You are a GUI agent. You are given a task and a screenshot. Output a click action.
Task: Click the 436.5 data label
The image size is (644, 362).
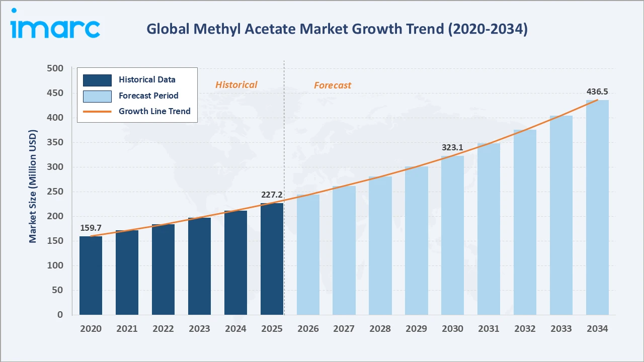tap(597, 92)
